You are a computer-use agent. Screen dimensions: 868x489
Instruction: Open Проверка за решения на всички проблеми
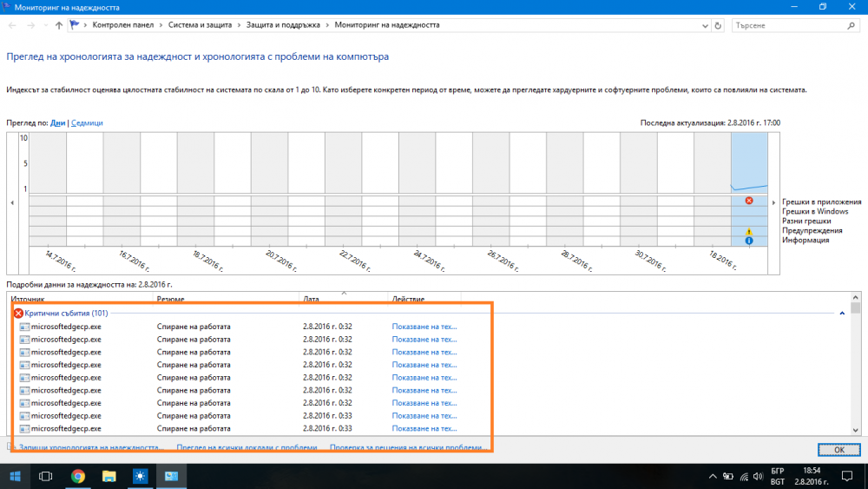(409, 447)
